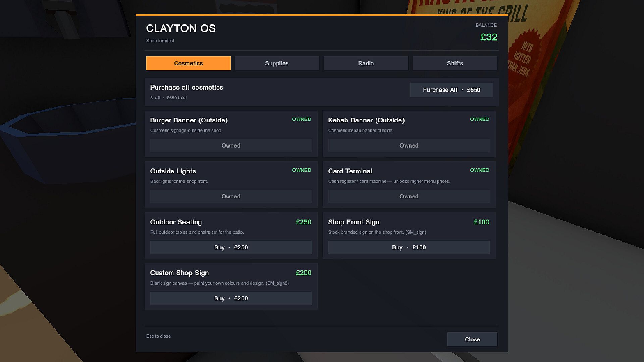This screenshot has height=362, width=644.
Task: Buy Outdoor Seating for £250
Action: tap(231, 247)
